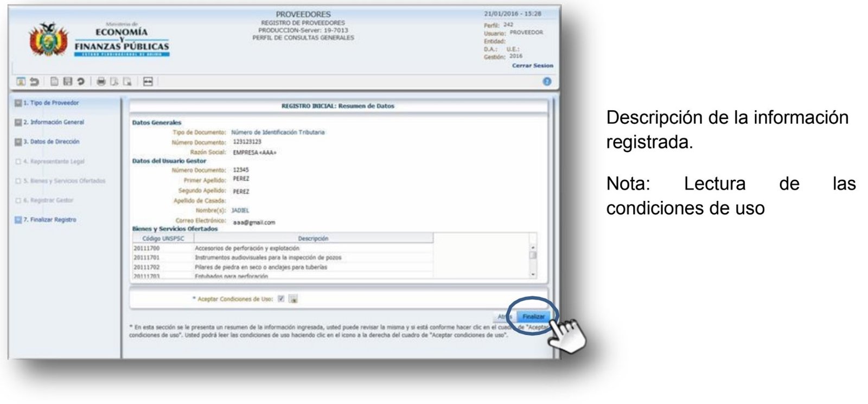Toggle the Aceptar Condiciones de Uso checkbox

point(281,299)
